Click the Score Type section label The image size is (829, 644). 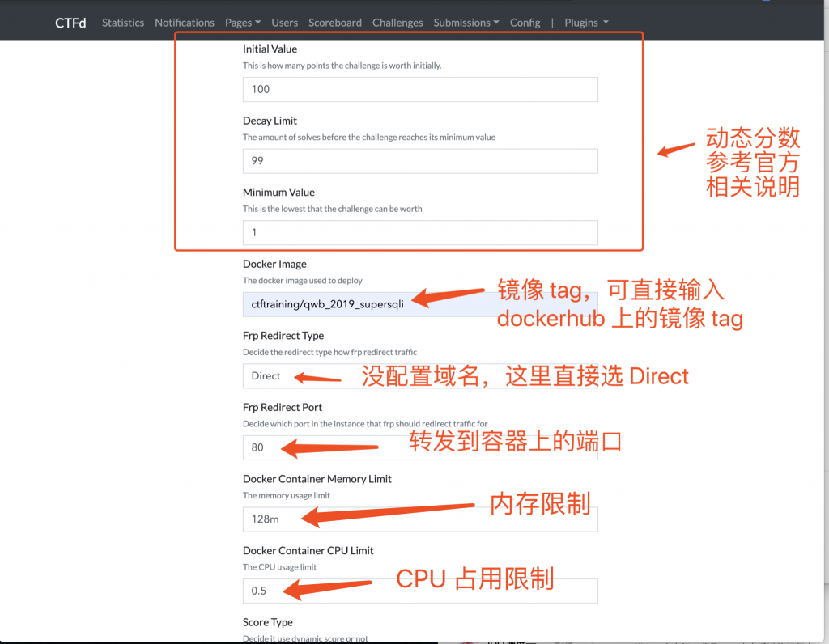point(267,622)
